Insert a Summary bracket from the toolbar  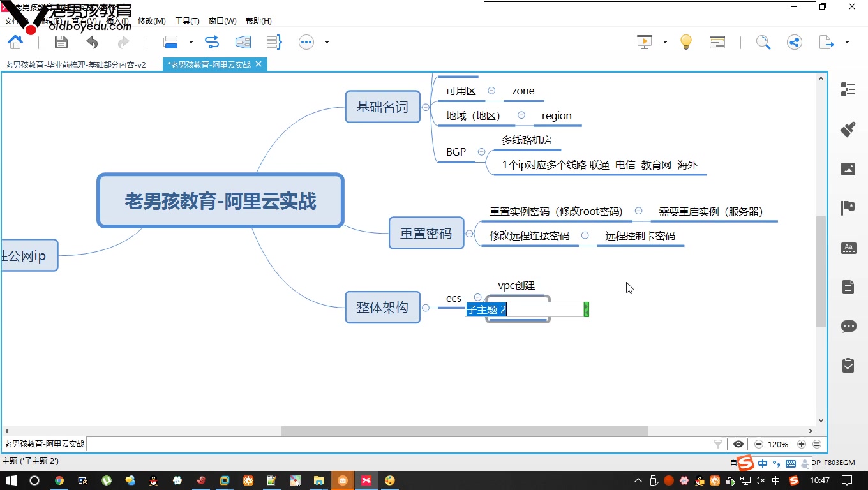pos(274,42)
